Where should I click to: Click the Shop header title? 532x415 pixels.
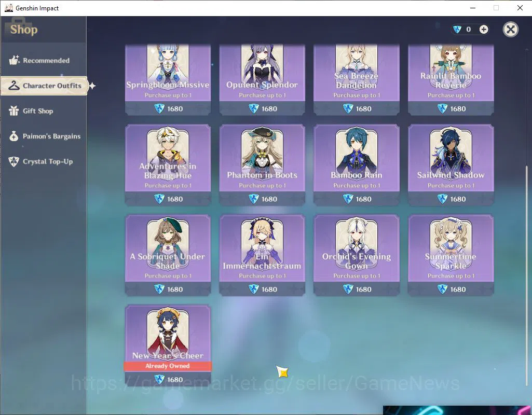click(x=24, y=30)
